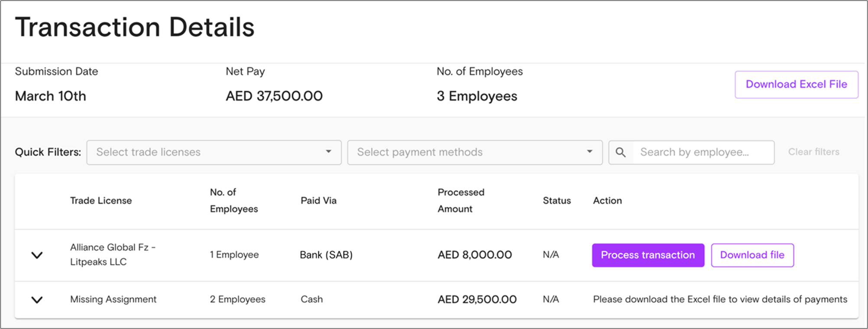The height and width of the screenshot is (329, 868).
Task: Select the Missing Assignment cell
Action: 113,299
